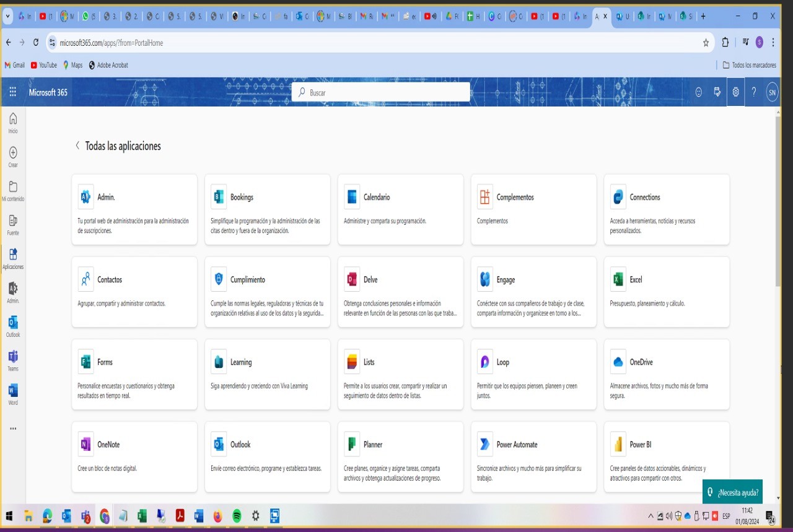Open the feedback smiley icon
This screenshot has height=532, width=793.
tap(699, 92)
